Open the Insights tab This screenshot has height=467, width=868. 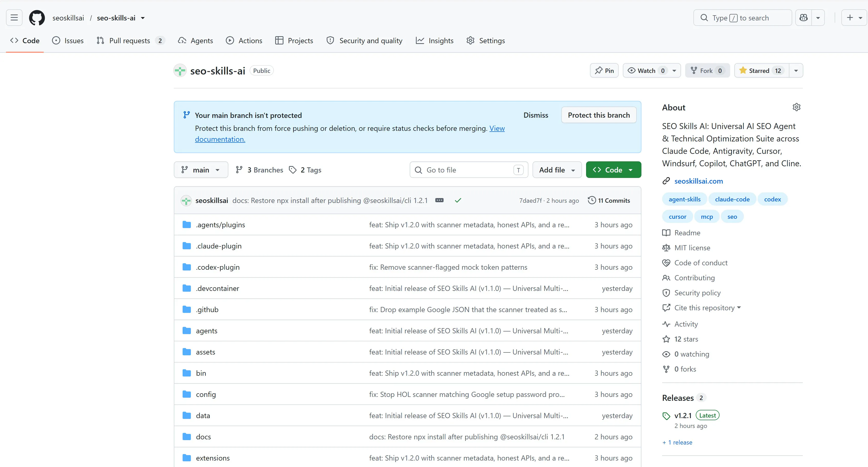[435, 40]
